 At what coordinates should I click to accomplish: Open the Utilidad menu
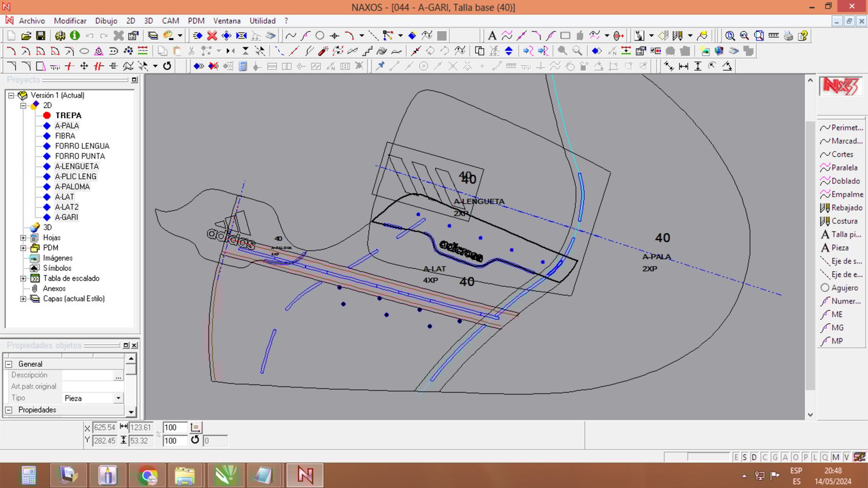pos(263,21)
